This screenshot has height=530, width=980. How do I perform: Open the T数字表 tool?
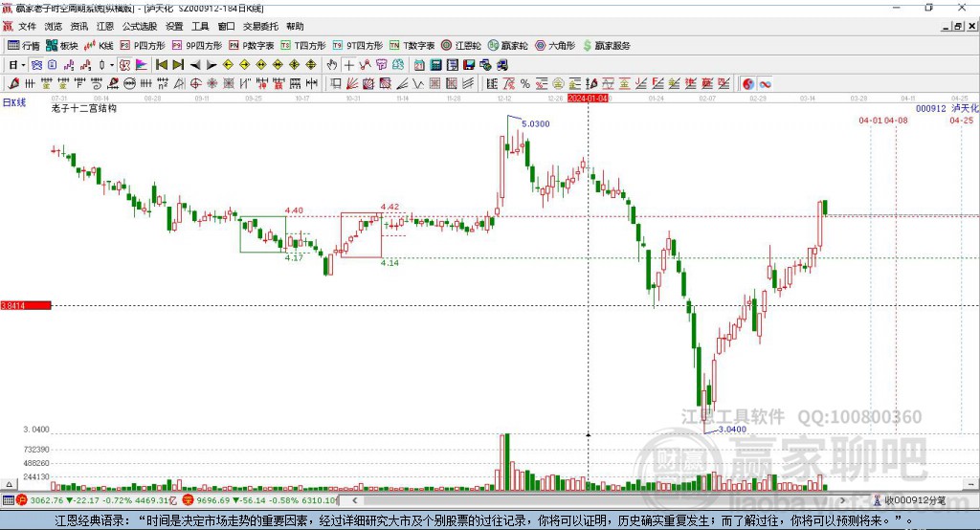tap(412, 46)
